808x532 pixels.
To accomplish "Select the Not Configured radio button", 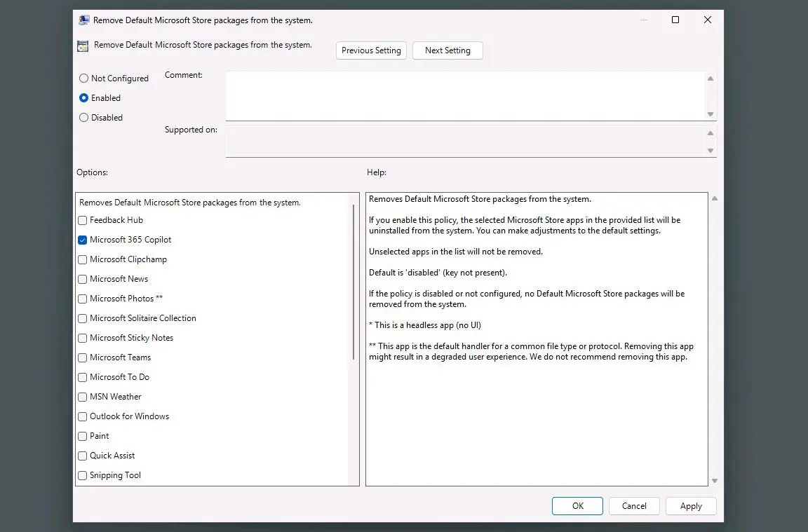I will coord(83,79).
